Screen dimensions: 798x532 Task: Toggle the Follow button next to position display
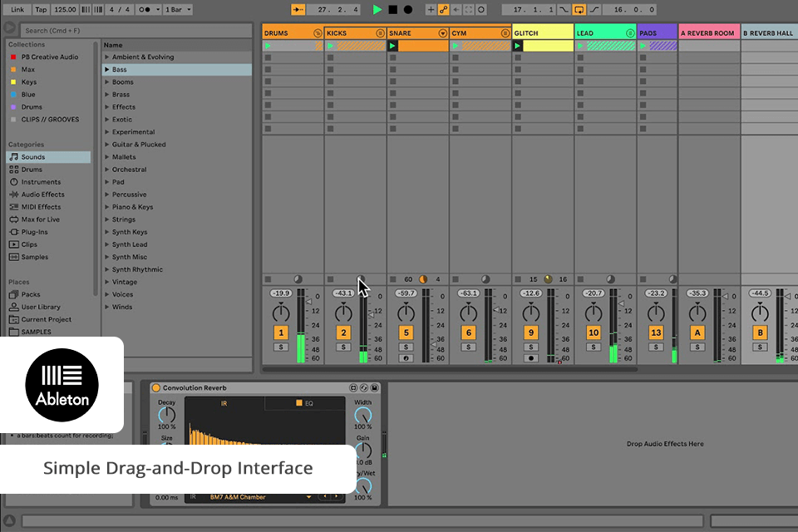click(x=298, y=10)
